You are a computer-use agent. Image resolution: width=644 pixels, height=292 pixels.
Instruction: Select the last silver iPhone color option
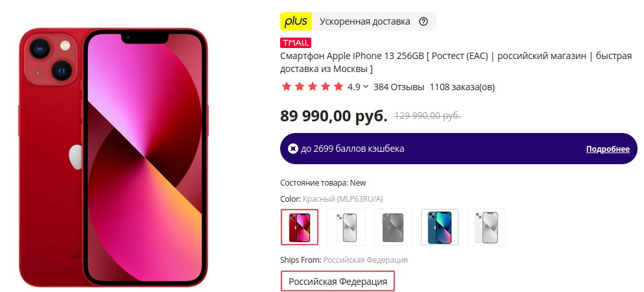(x=486, y=227)
